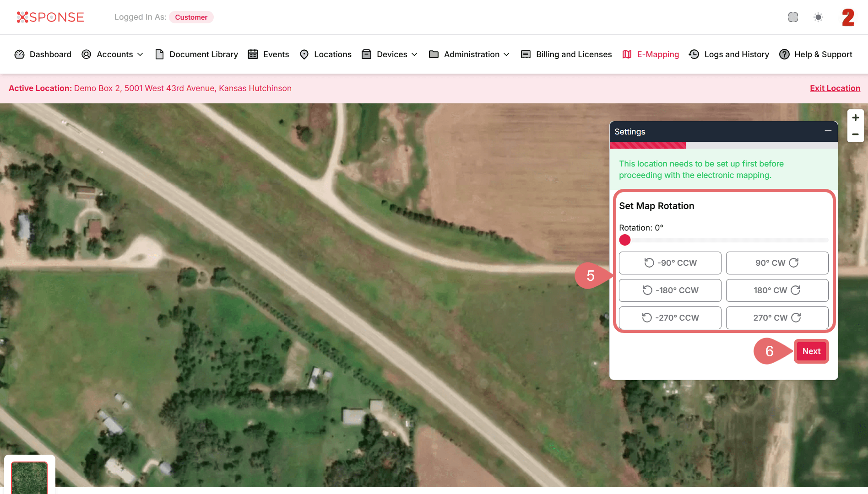The height and width of the screenshot is (494, 868).
Task: Click the XSPONSE logo
Action: pos(50,17)
